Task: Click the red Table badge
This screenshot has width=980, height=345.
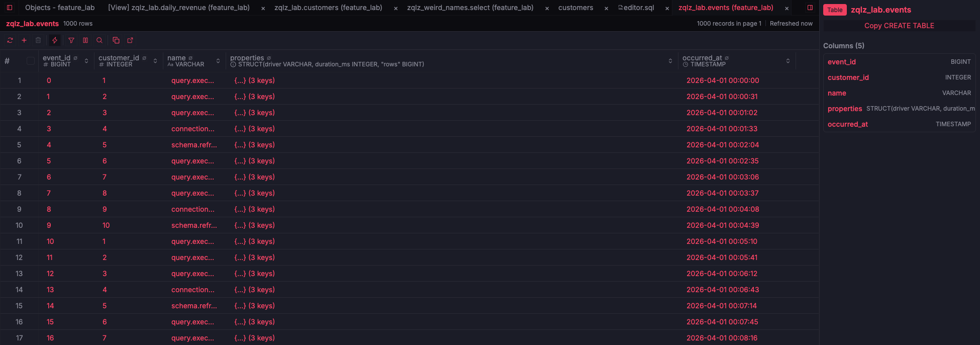Action: (835, 10)
